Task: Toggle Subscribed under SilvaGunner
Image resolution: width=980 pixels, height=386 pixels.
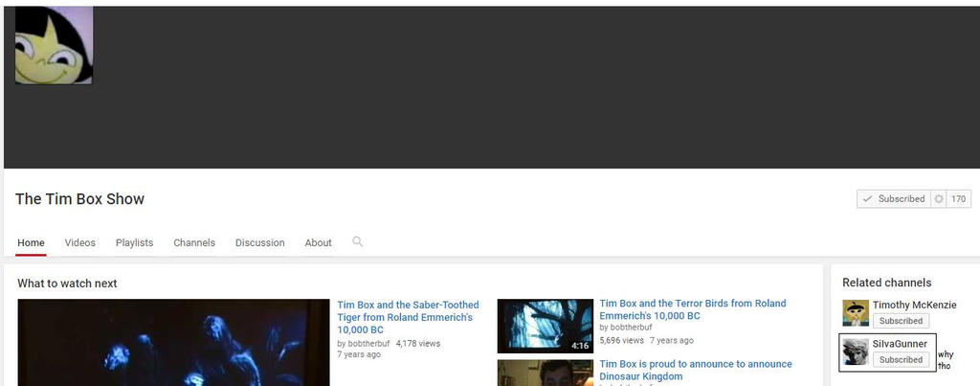Action: pos(901,360)
